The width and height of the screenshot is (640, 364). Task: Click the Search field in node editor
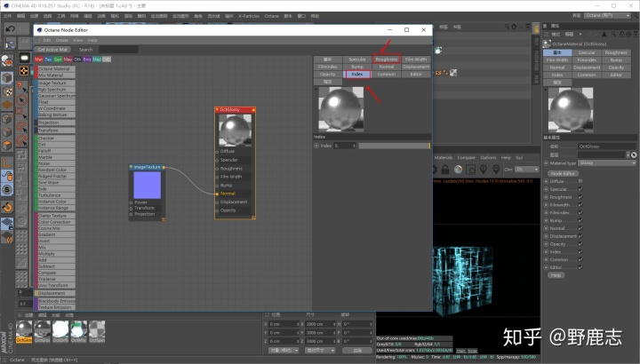point(118,50)
